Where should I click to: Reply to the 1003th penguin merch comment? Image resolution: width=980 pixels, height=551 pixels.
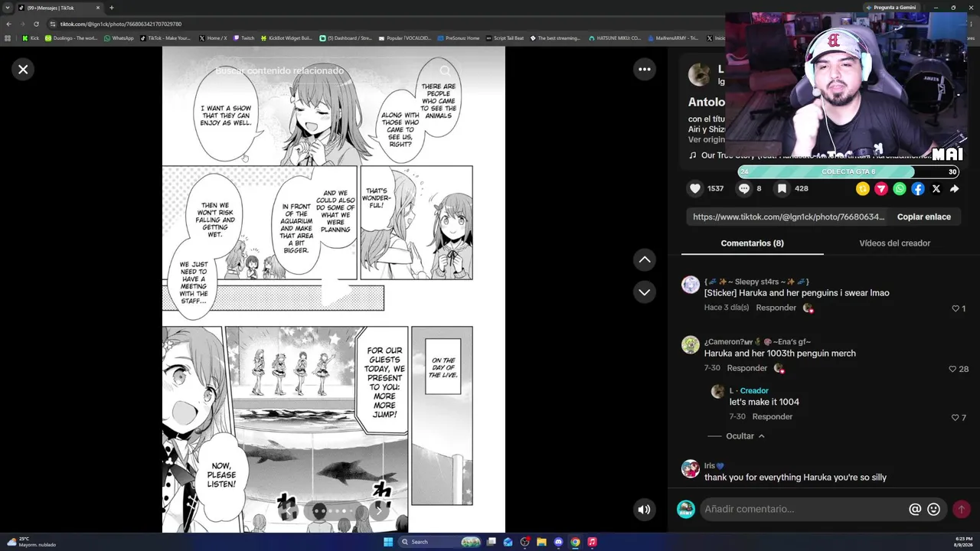click(x=746, y=368)
